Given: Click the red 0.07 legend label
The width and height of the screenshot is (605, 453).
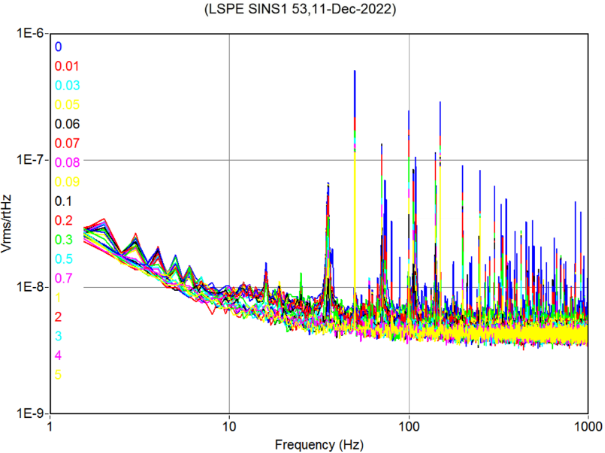Looking at the screenshot, I should click(x=66, y=143).
